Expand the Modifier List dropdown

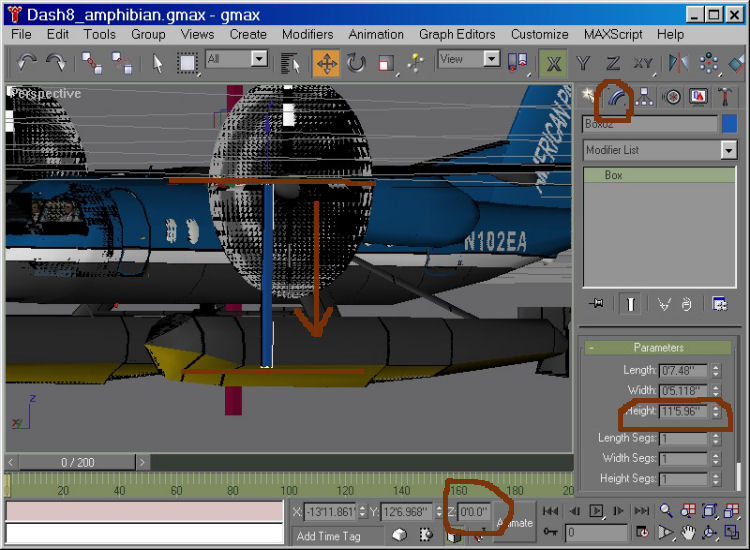point(728,150)
